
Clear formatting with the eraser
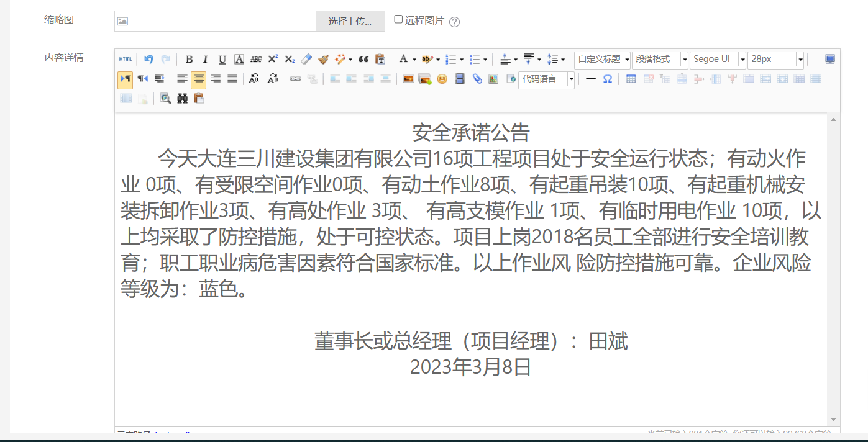click(x=306, y=60)
